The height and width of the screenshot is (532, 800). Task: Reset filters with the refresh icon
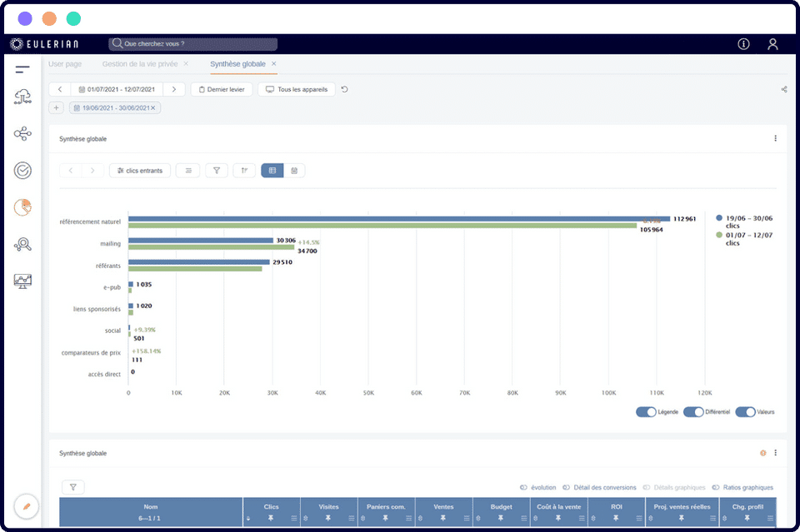tap(345, 90)
